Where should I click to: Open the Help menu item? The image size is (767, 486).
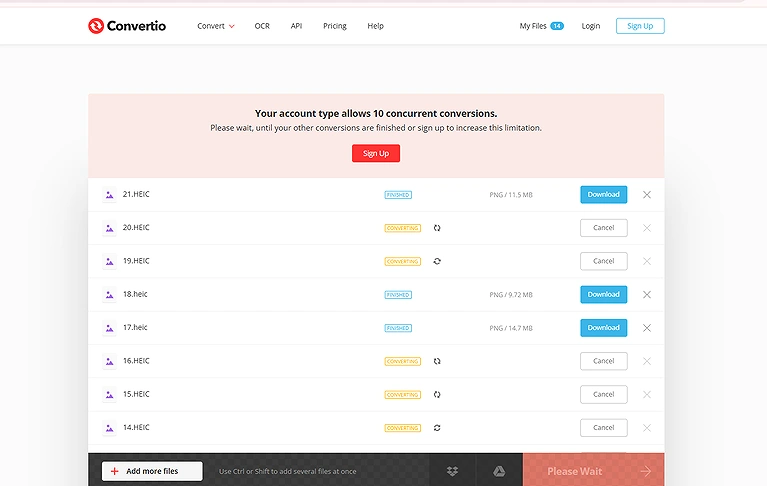coord(375,26)
